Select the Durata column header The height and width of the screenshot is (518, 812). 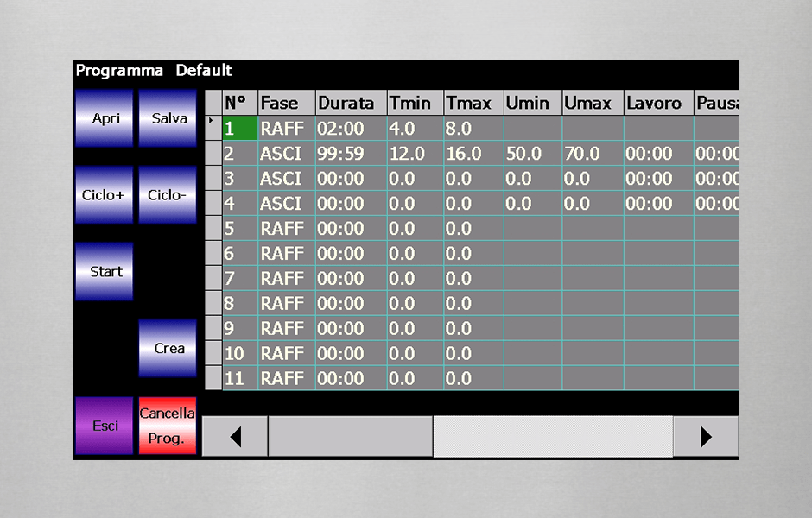pos(352,103)
